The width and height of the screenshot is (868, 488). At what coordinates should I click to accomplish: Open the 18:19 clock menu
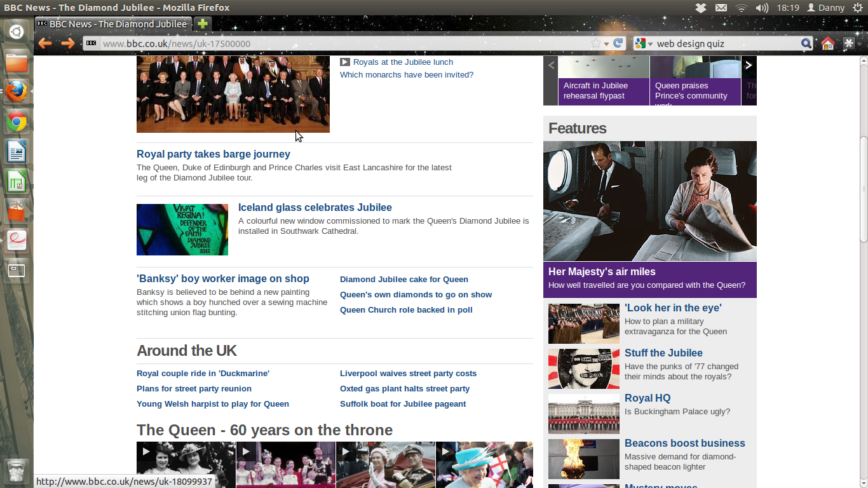[788, 8]
